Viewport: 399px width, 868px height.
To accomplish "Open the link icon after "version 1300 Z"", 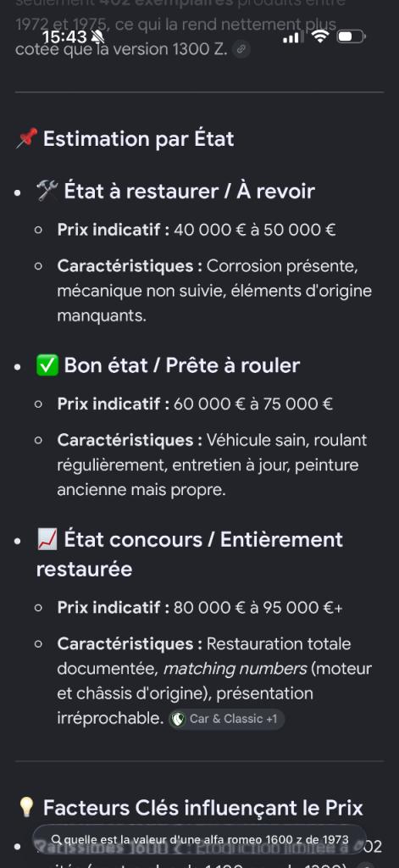I will pos(241,49).
